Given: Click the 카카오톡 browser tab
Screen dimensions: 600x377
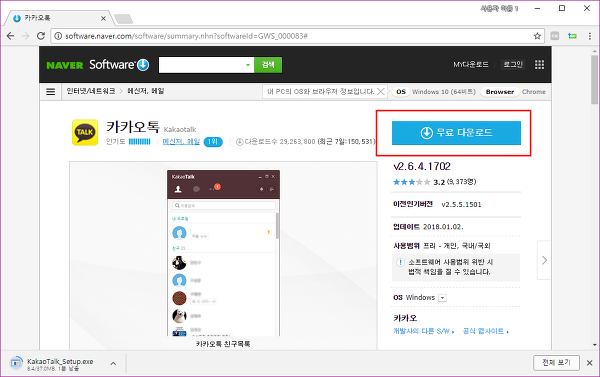Looking at the screenshot, I should (57, 18).
